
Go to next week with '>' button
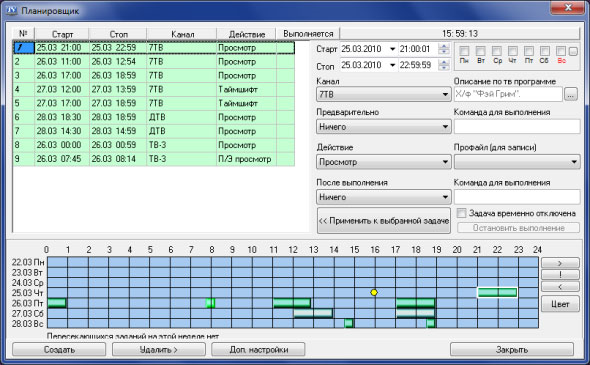pos(560,263)
